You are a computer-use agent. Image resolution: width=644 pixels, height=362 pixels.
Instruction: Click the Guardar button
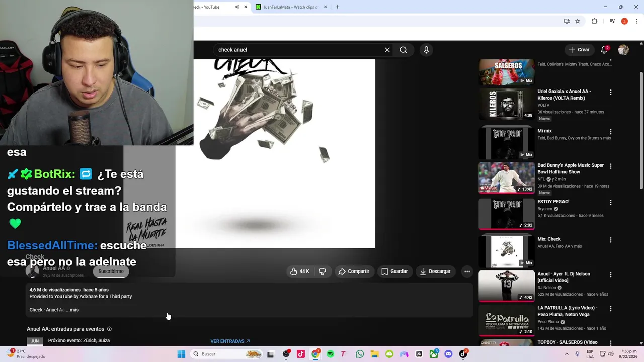click(x=394, y=271)
